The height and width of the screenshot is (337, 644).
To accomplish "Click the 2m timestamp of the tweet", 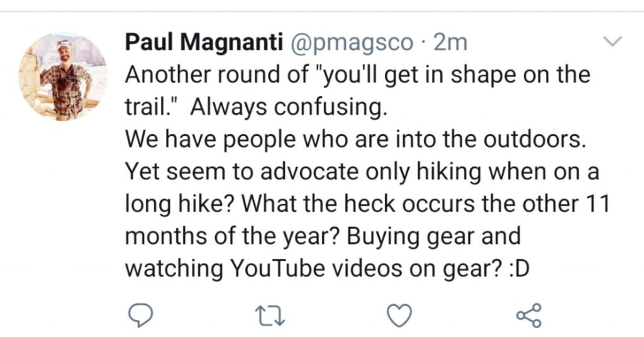I will point(450,42).
